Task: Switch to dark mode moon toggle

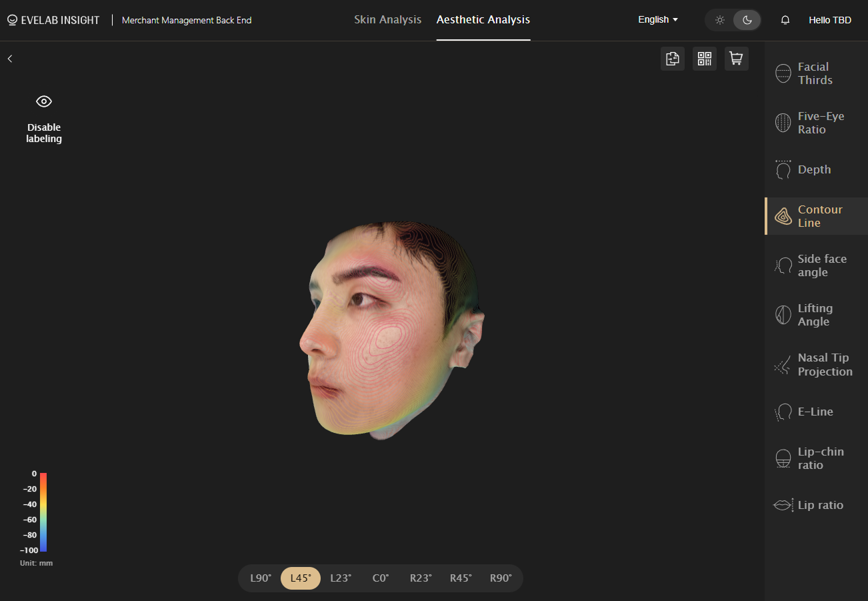Action: pos(747,20)
